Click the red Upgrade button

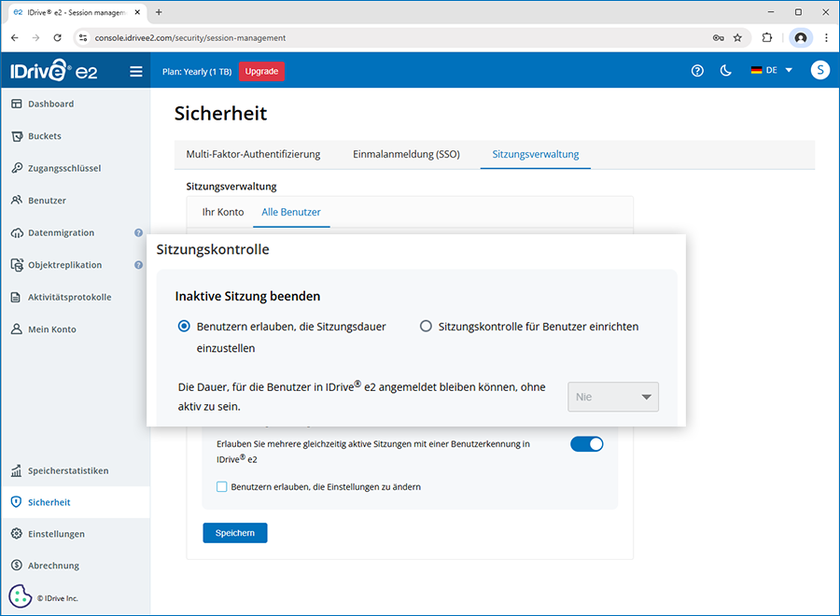pos(261,71)
